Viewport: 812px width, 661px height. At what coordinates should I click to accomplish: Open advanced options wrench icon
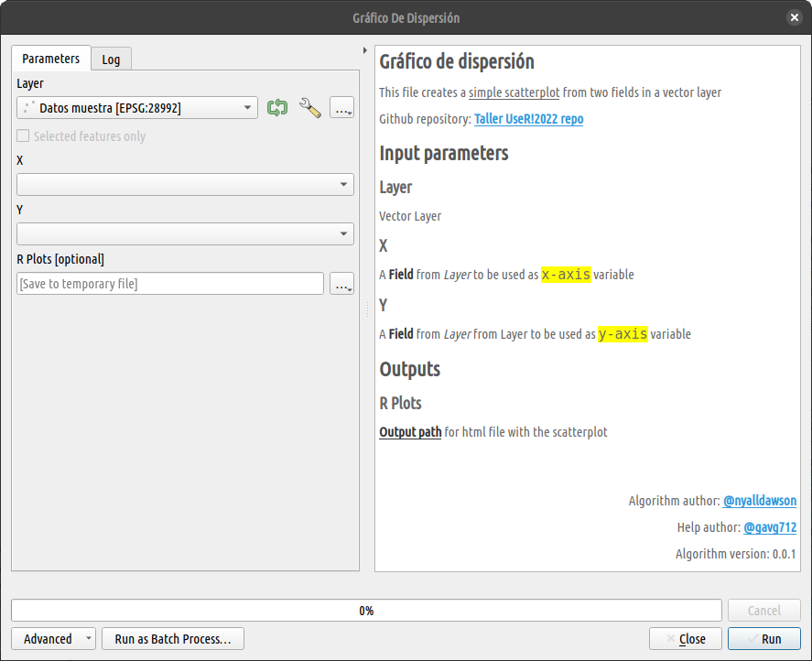tap(310, 108)
